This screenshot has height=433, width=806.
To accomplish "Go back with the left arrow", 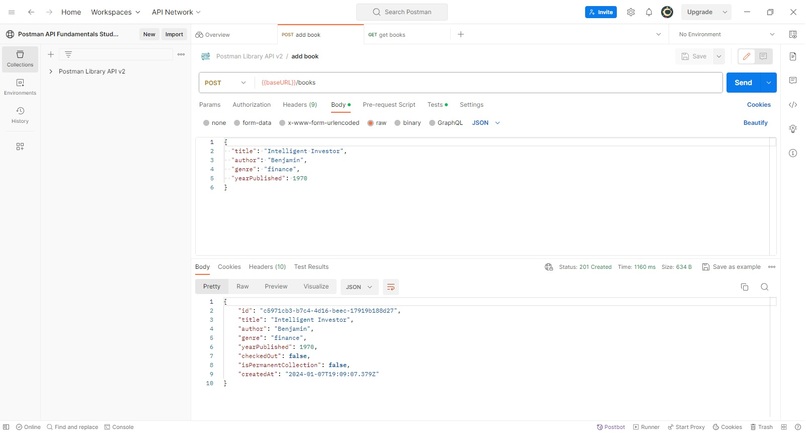I will tap(31, 12).
